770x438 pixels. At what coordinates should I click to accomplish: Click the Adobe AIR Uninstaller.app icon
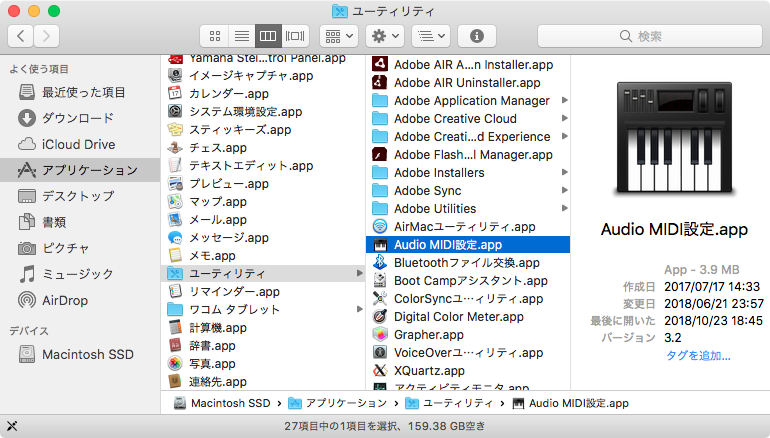380,82
